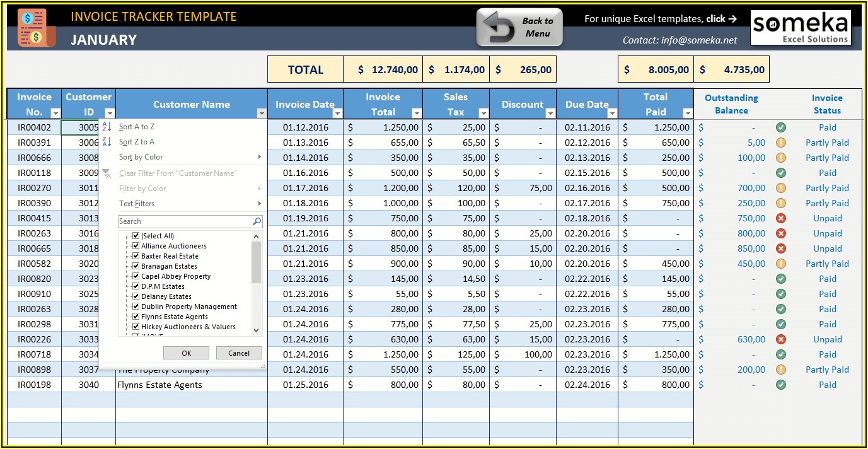Click the Sort A to Z icon
The height and width of the screenshot is (449, 868).
tap(107, 127)
